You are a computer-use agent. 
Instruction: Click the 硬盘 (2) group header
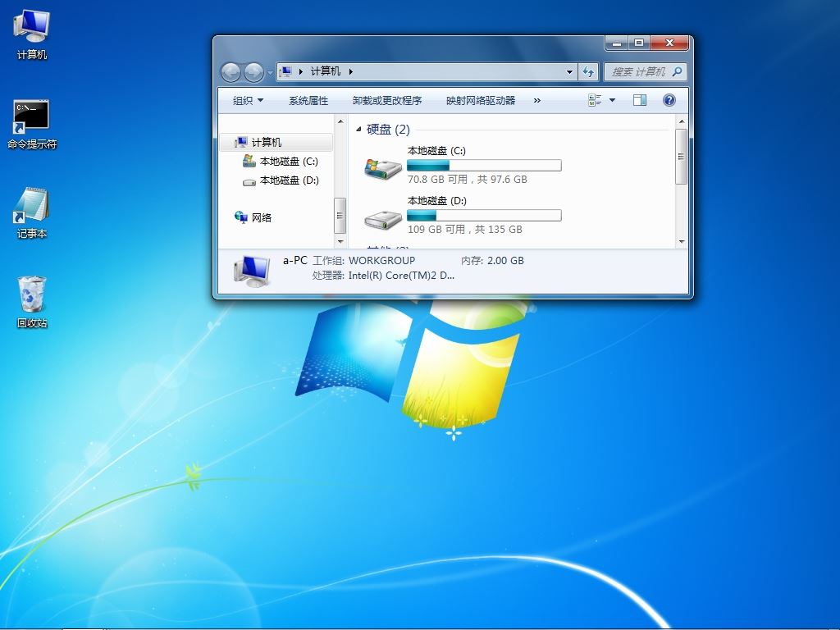(388, 129)
